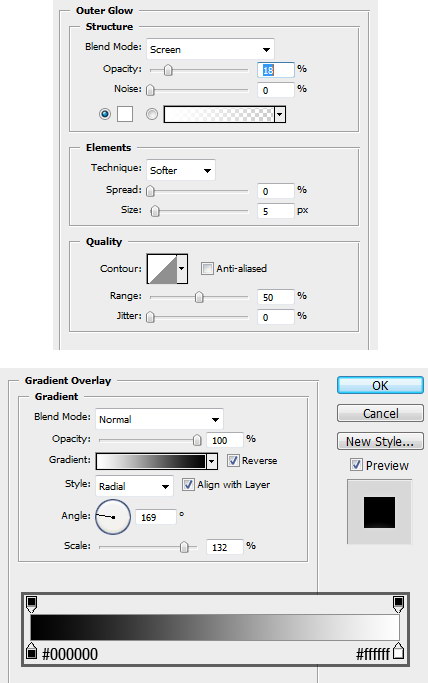Open the Outer Glow Blend Mode dropdown

click(x=210, y=49)
